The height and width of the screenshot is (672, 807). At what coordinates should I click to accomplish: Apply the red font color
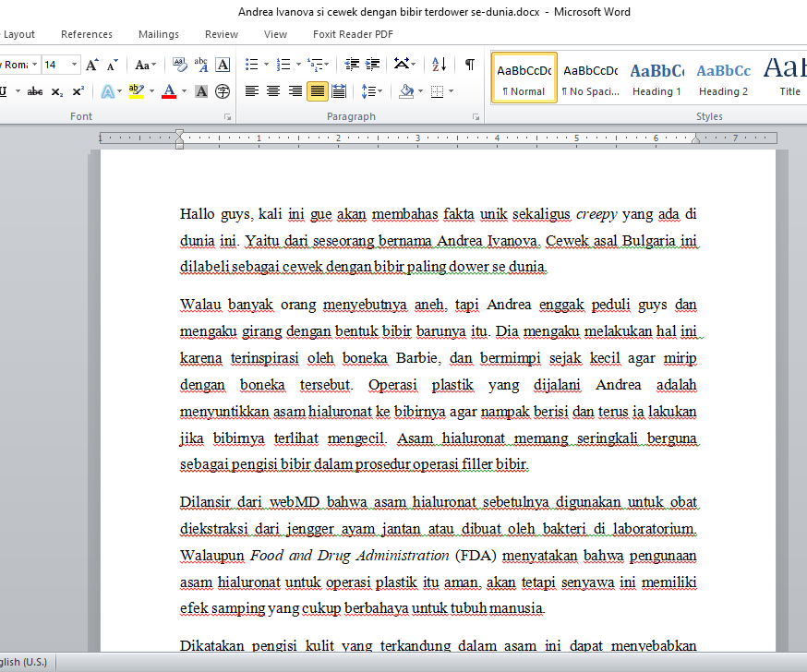[x=169, y=91]
